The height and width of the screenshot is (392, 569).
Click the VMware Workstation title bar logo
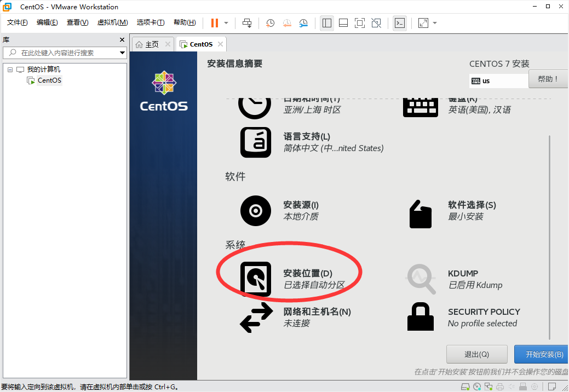[7, 7]
